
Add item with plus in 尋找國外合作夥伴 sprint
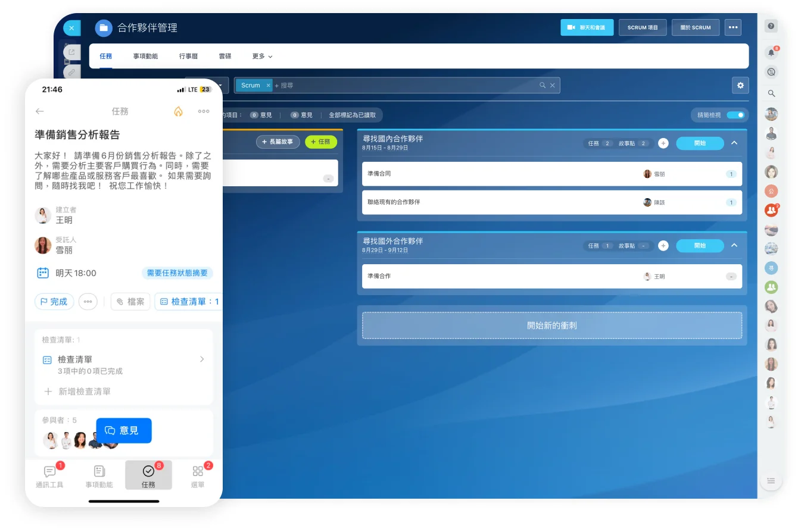(x=663, y=246)
